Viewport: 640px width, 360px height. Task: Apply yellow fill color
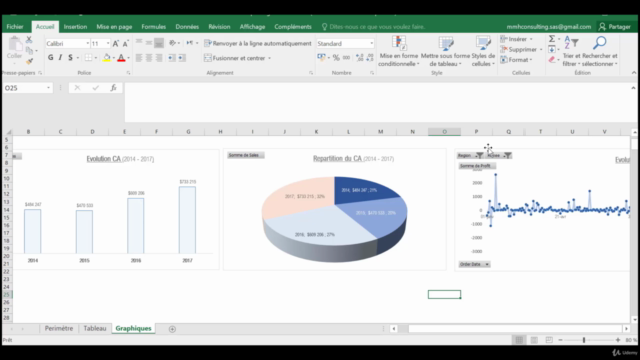107,58
